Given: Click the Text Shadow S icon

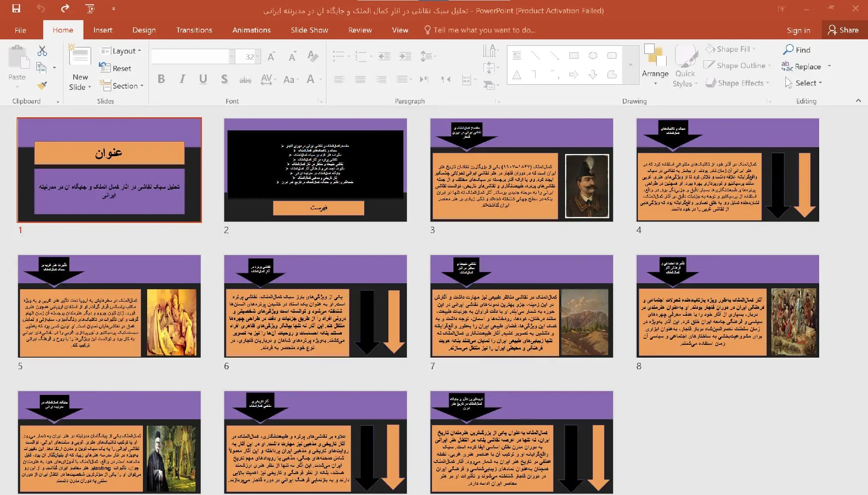Looking at the screenshot, I should (x=224, y=79).
